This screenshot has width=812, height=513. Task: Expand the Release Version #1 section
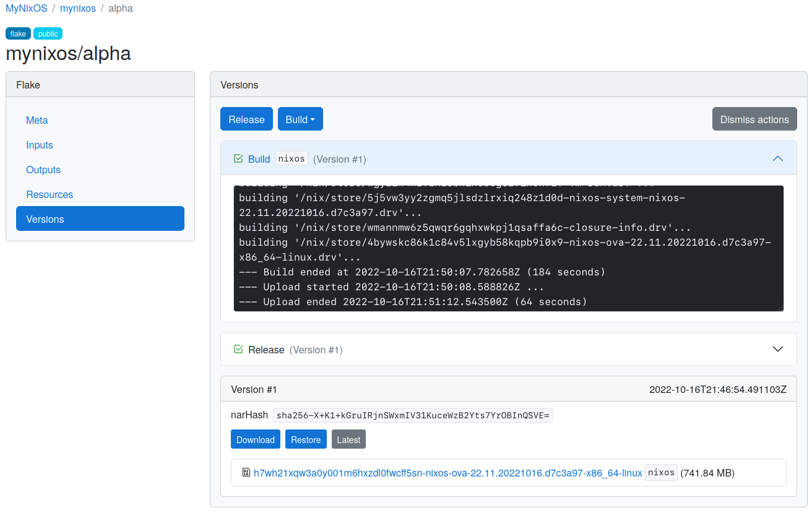click(778, 348)
